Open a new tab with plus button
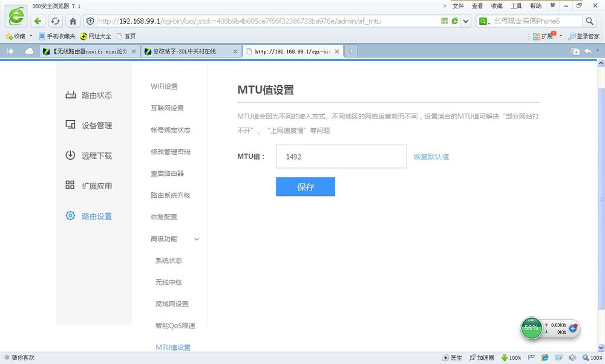This screenshot has height=364, width=605. [351, 51]
